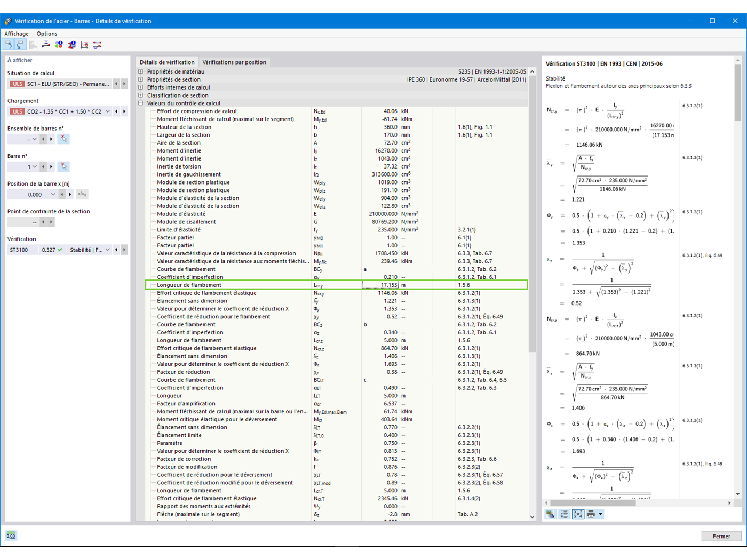Screen dimensions: 747x560
Task: Open the Ensemble de barres n° dropdown
Action: (35, 139)
